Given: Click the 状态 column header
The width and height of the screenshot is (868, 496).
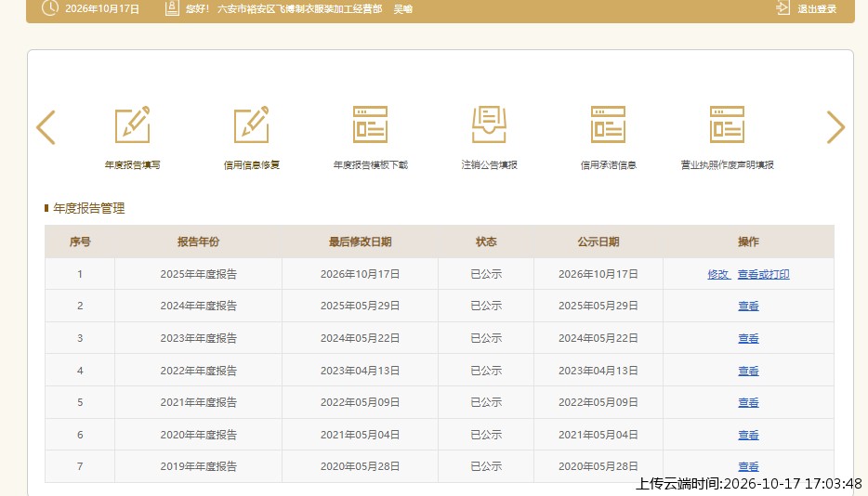Looking at the screenshot, I should tap(486, 241).
